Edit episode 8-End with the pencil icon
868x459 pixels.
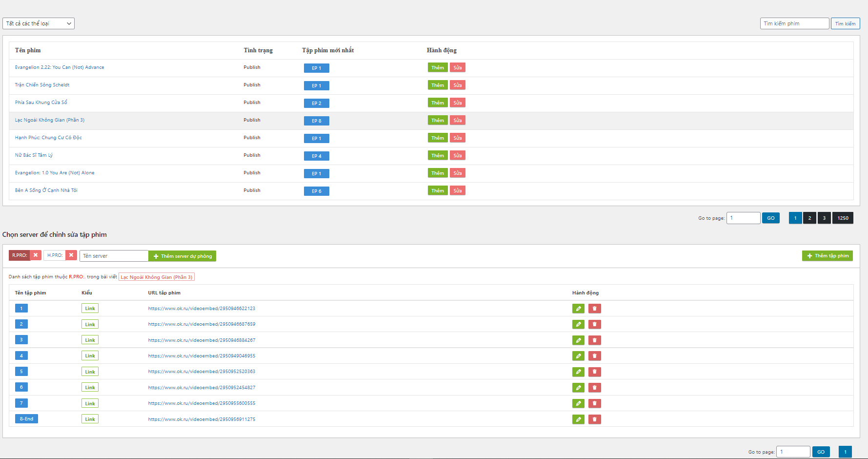[578, 419]
